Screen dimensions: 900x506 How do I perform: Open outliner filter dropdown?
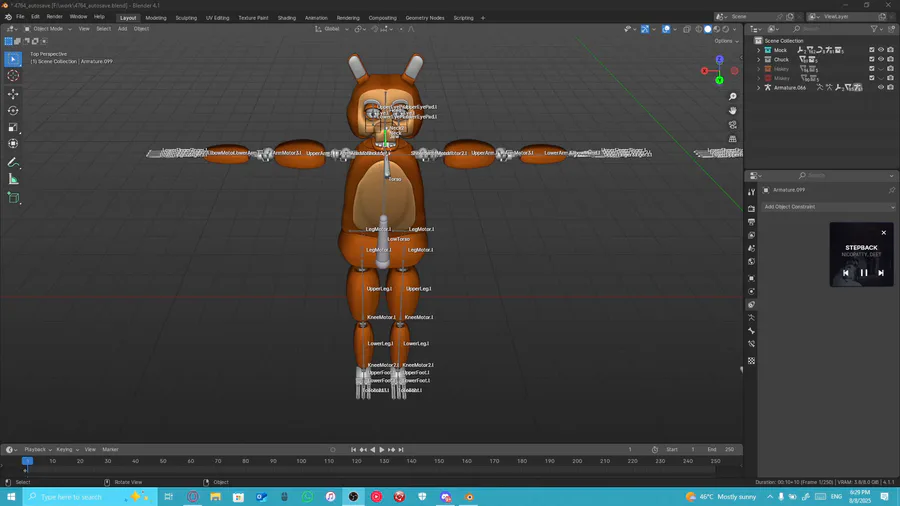876,29
